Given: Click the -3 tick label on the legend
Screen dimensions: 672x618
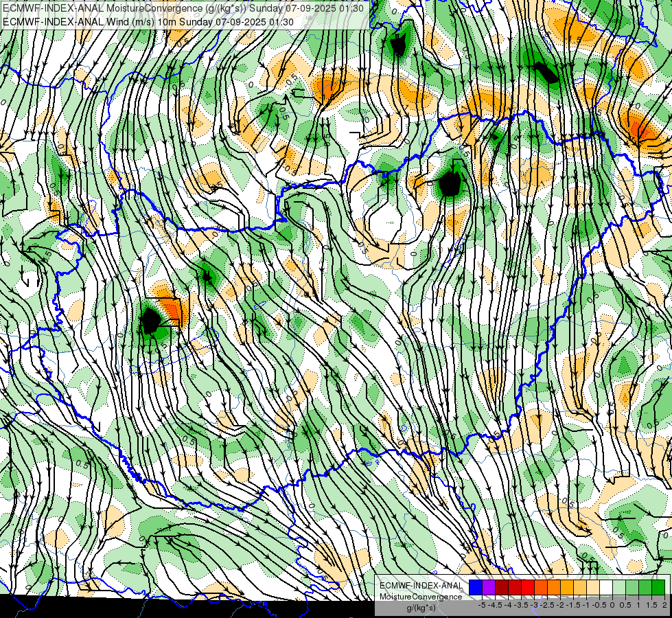Looking at the screenshot, I should coord(534,605).
